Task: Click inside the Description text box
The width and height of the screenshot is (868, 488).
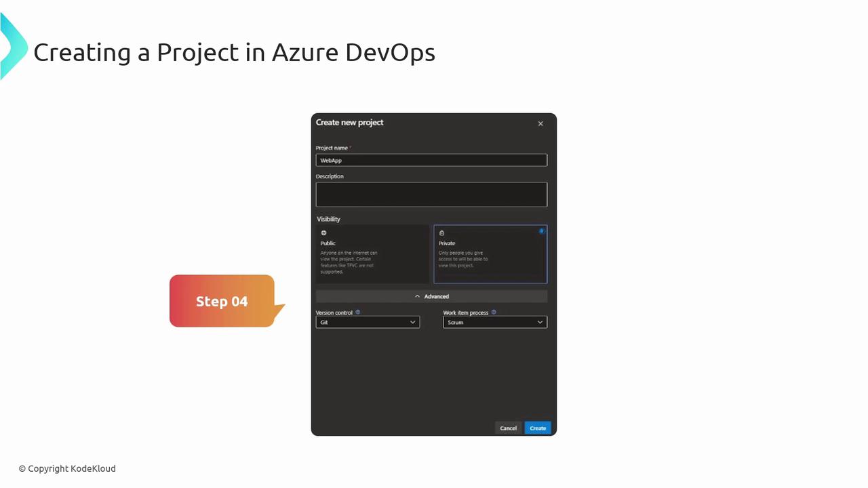Action: (x=431, y=195)
